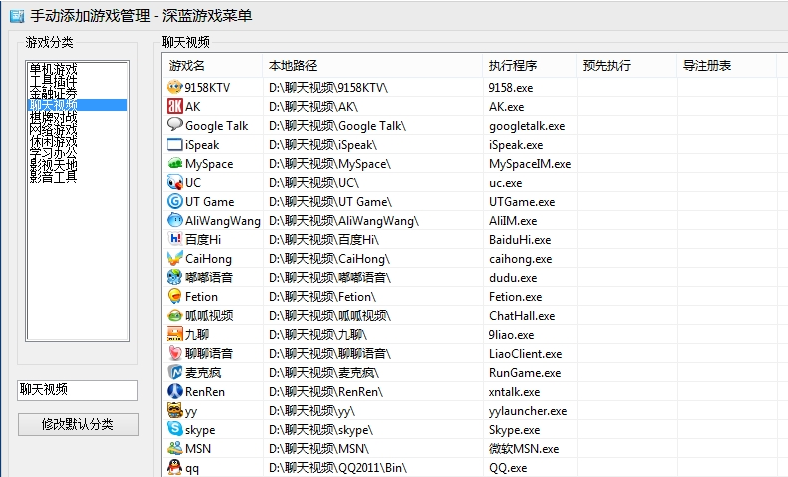Click the window title bar app icon
The image size is (788, 477).
(x=17, y=16)
